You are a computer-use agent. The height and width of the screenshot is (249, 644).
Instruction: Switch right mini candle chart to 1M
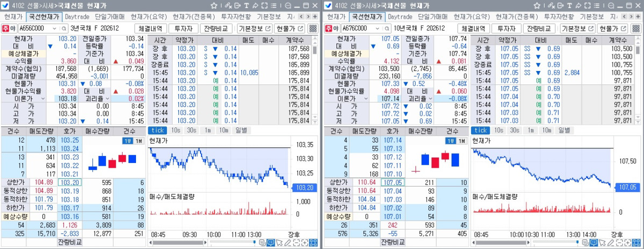click(462, 141)
